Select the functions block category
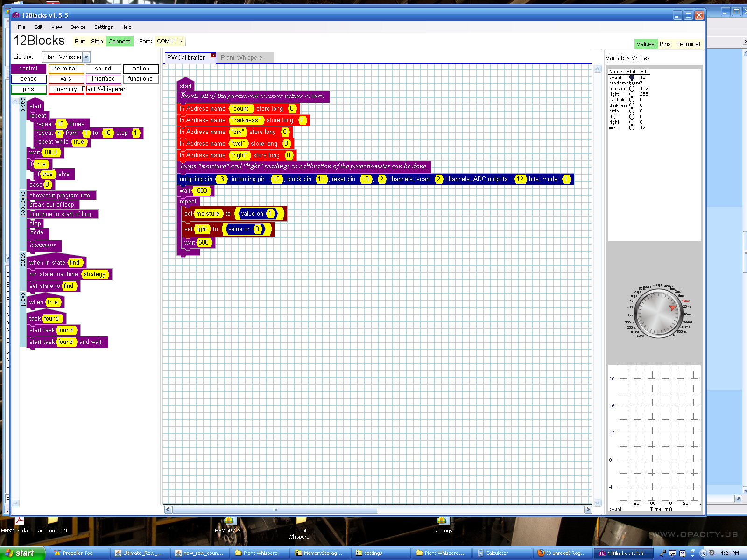The image size is (747, 560). point(141,79)
